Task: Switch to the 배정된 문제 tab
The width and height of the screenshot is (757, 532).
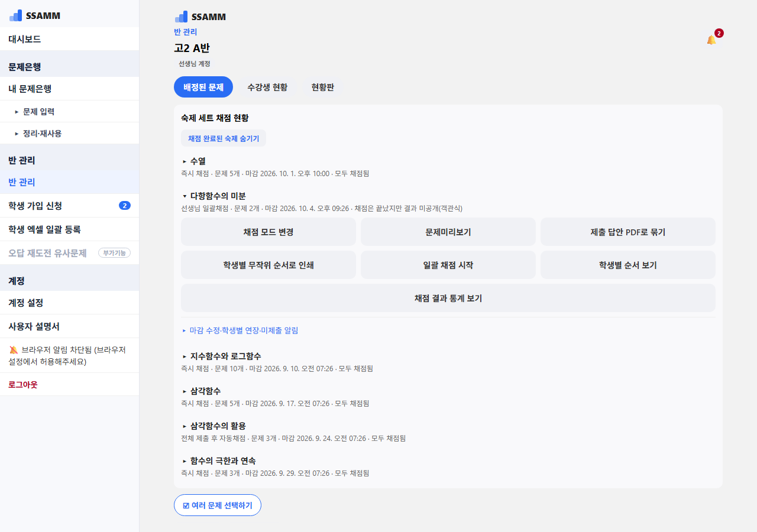Action: pos(203,87)
